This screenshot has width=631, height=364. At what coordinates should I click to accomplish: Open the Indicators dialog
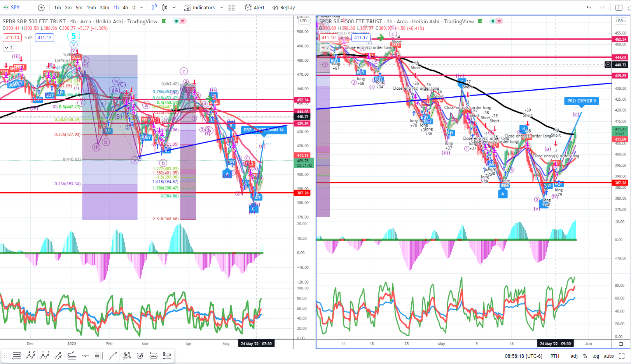[x=199, y=7]
